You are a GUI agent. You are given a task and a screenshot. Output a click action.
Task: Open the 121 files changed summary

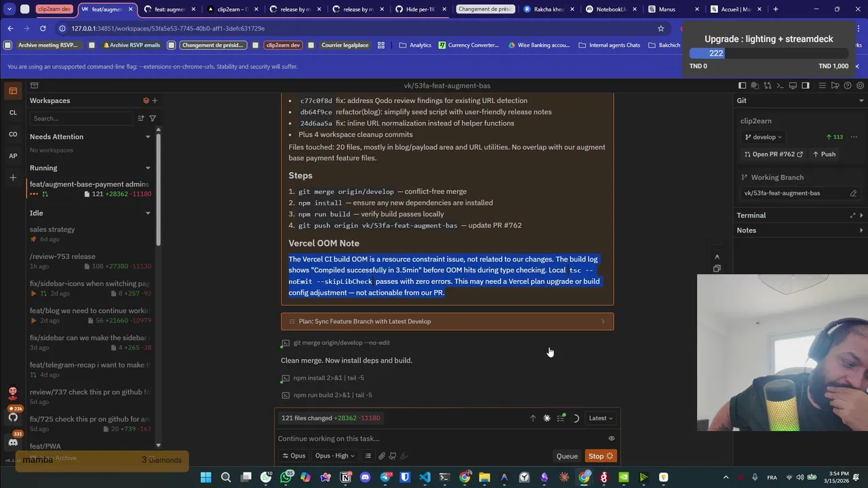click(x=331, y=418)
